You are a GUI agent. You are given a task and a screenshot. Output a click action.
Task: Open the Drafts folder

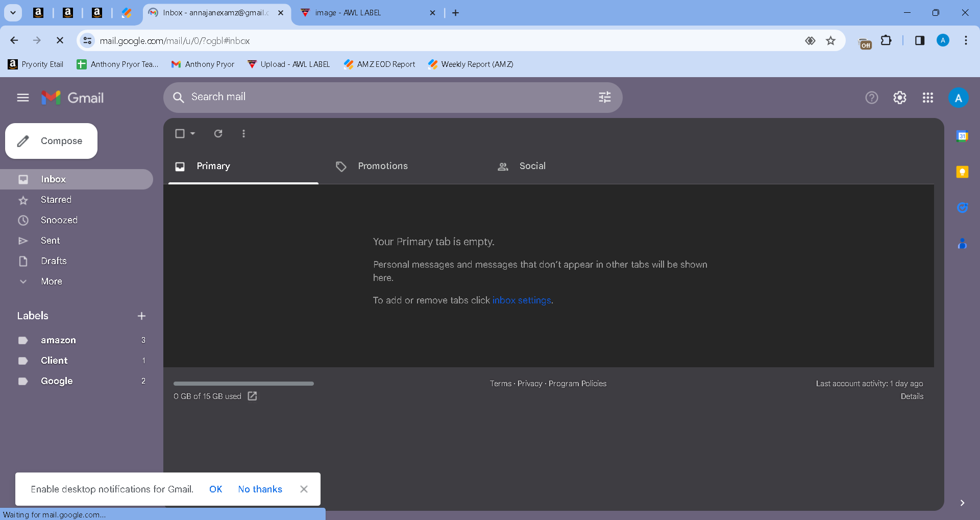point(77,261)
